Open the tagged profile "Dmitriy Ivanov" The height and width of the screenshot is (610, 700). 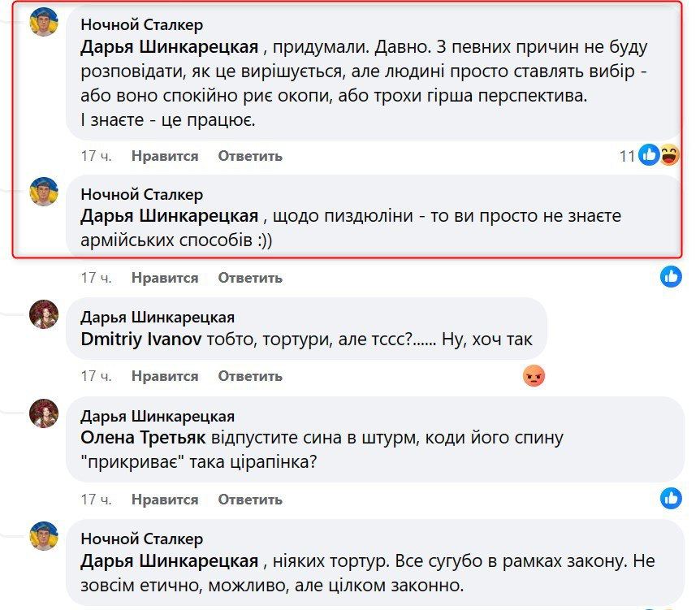click(x=141, y=340)
